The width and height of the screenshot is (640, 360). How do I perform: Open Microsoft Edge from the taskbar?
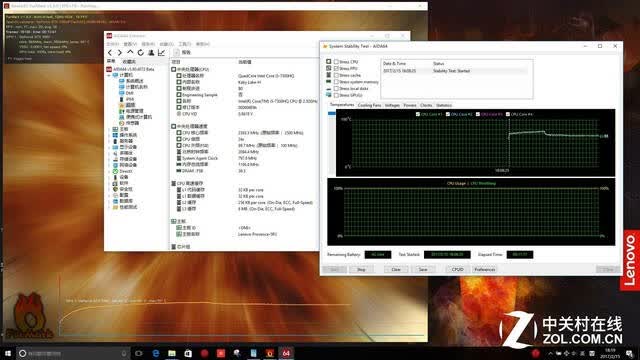[x=156, y=353]
